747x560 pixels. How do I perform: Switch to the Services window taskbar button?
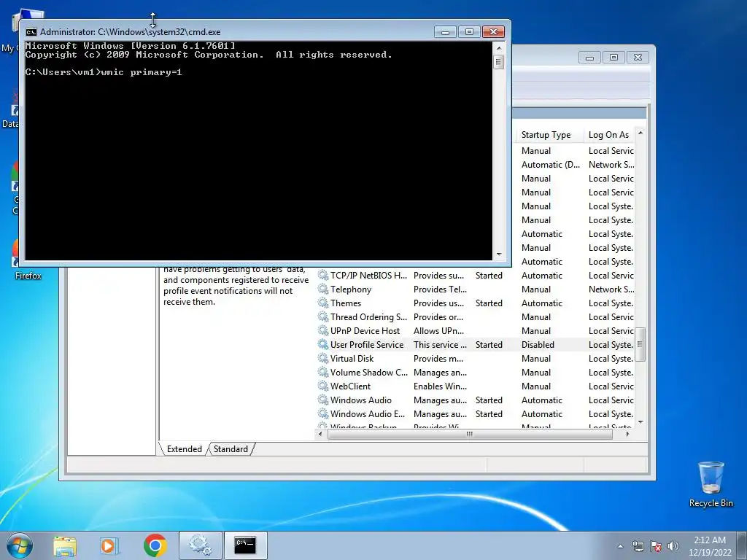200,545
